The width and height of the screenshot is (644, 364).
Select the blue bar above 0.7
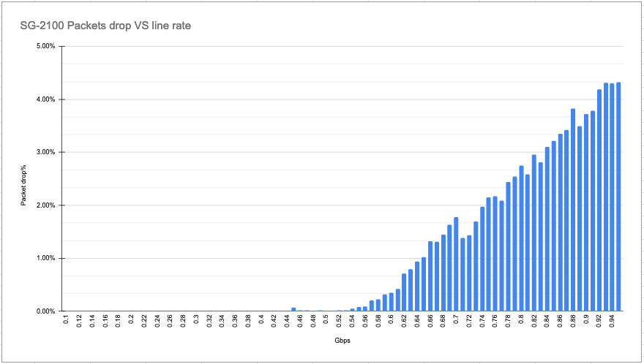click(x=456, y=265)
